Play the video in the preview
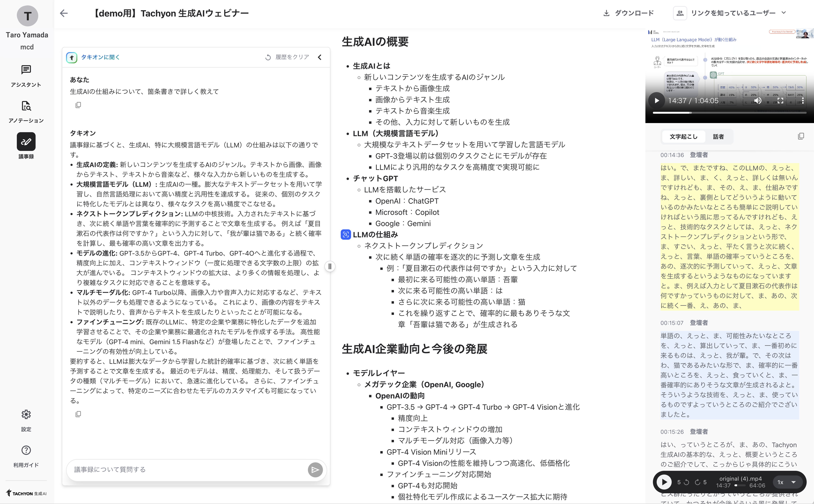Screen dimensions: 814x504 [657, 101]
